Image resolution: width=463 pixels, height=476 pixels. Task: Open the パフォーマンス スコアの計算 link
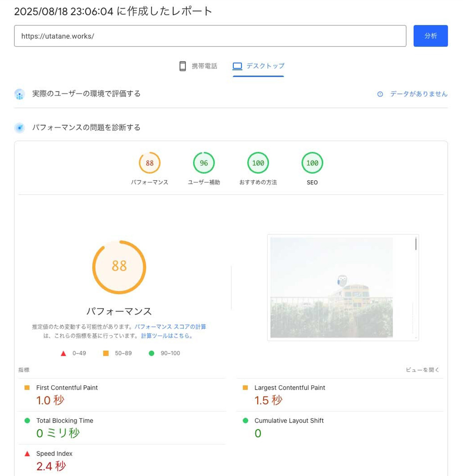tap(170, 327)
